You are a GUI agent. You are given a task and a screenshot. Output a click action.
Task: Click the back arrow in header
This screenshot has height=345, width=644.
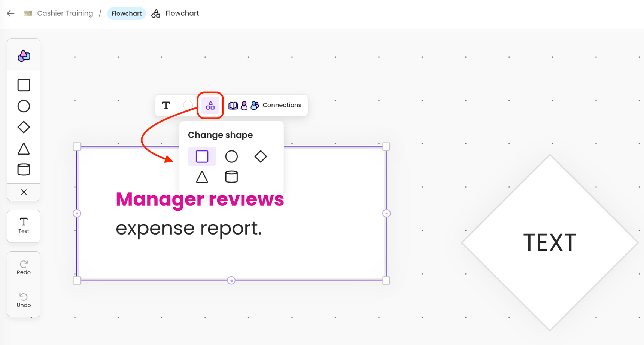[10, 13]
